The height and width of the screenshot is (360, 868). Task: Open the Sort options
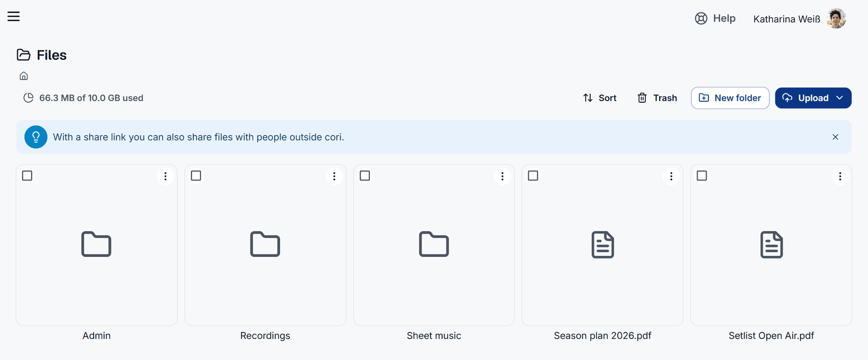[599, 98]
